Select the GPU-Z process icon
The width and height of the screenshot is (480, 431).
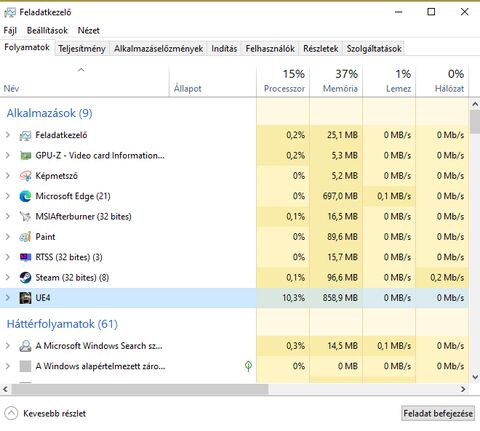tap(25, 156)
